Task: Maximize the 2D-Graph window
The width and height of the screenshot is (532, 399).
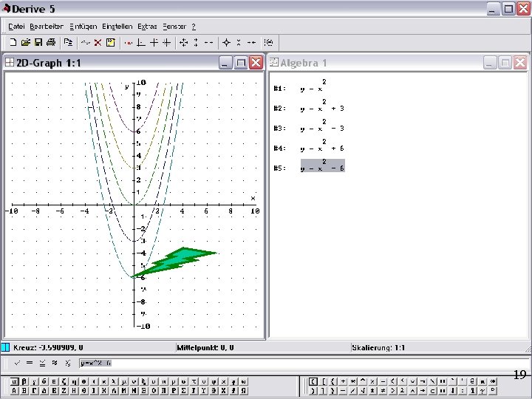Action: tap(241, 63)
